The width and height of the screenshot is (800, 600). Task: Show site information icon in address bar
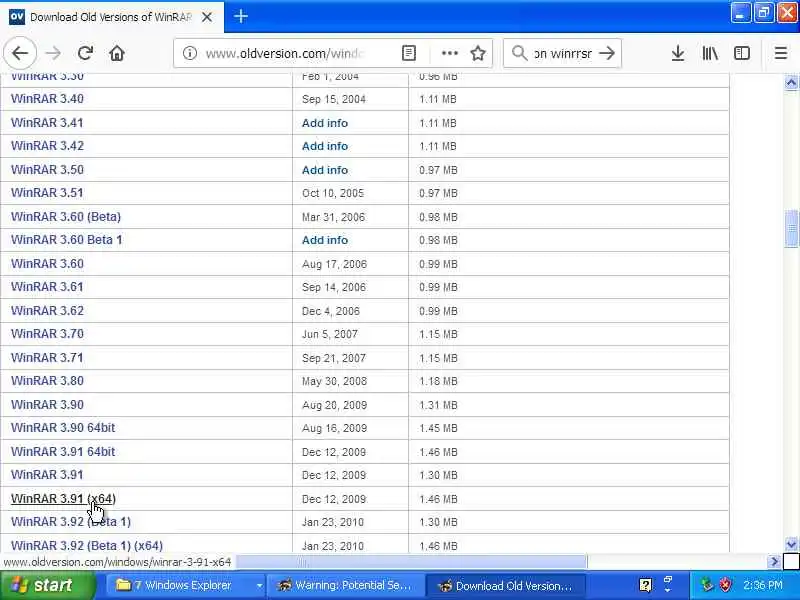click(x=190, y=53)
